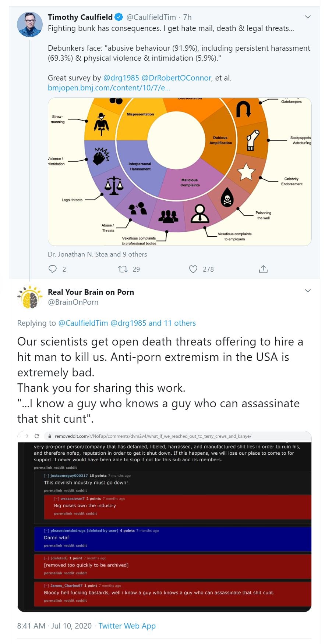The image size is (325, 644).
Task: Retweet Timothy Caulfield's tweet
Action: click(123, 269)
